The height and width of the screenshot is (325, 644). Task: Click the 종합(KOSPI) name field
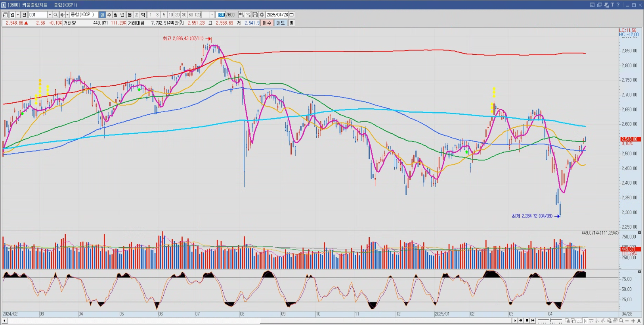click(84, 15)
